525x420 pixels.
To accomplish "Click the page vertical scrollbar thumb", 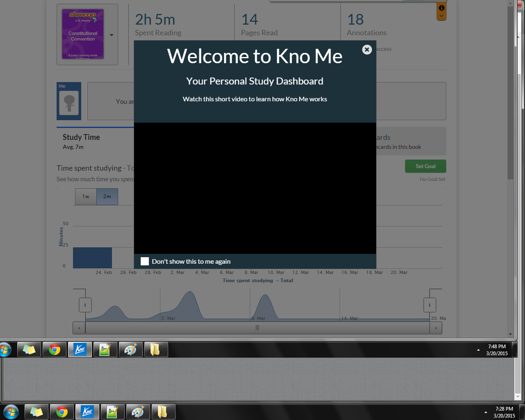I will tap(511, 93).
